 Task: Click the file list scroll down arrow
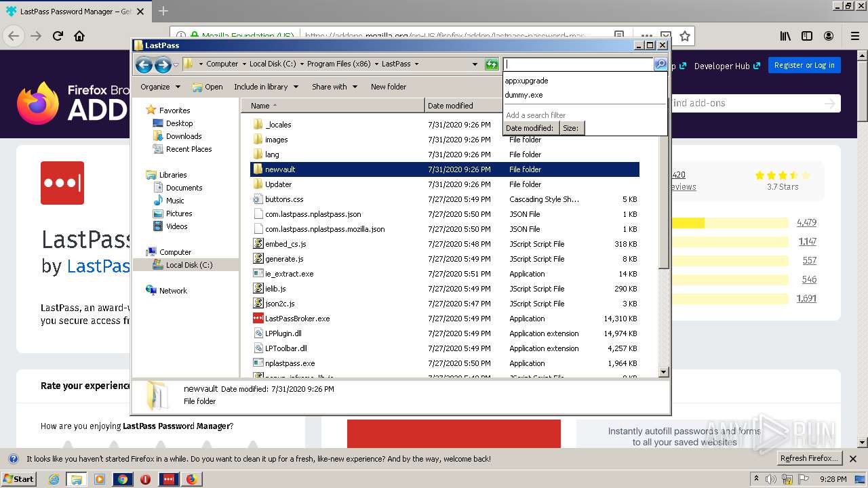point(664,372)
